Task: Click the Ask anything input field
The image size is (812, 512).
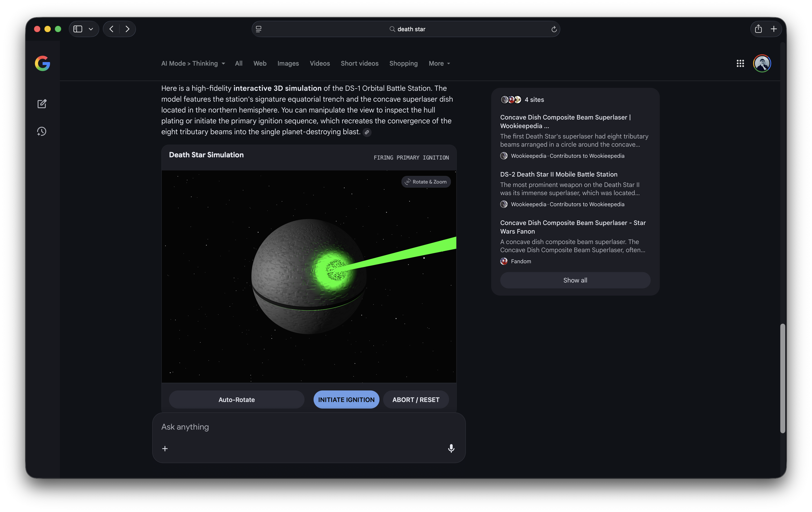Action: click(309, 427)
